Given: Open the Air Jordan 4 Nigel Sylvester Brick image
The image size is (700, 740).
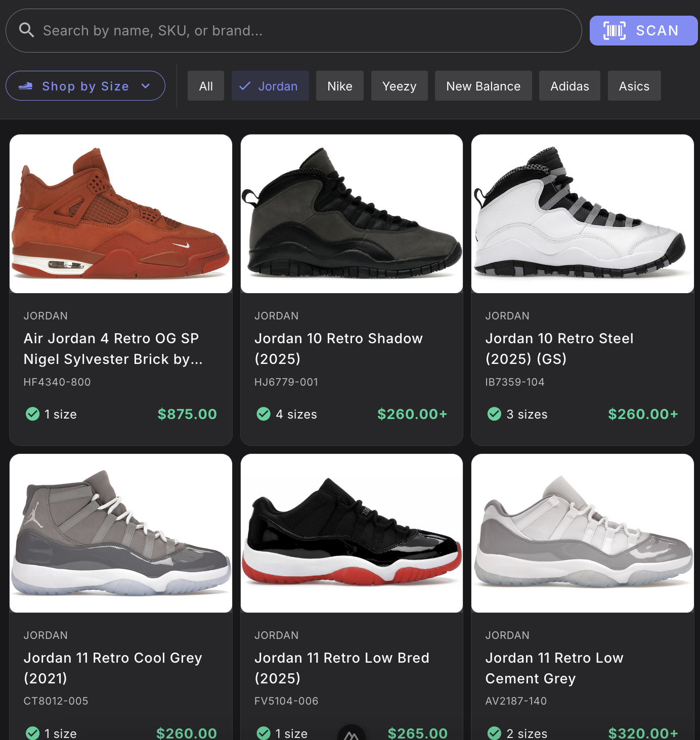Looking at the screenshot, I should pos(121,214).
